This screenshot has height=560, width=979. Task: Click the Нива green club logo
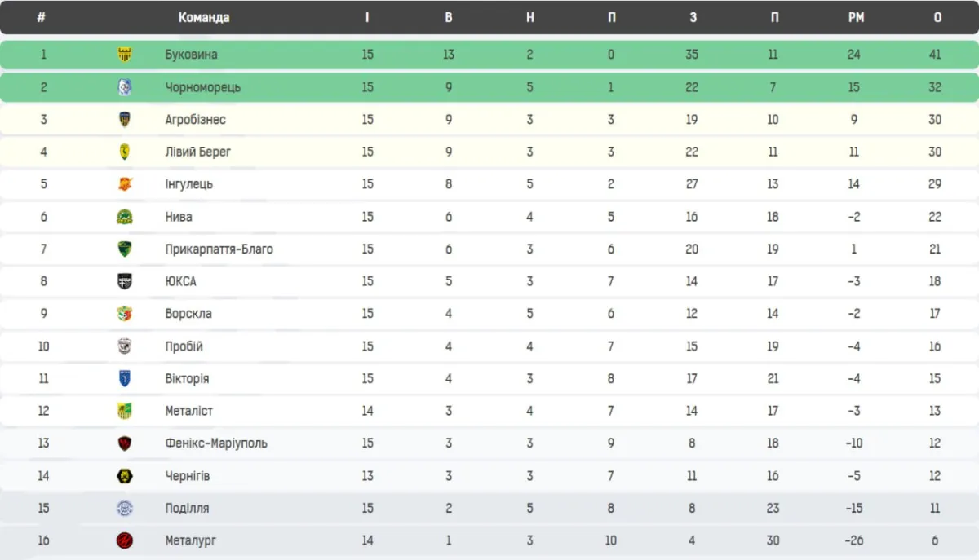click(125, 217)
